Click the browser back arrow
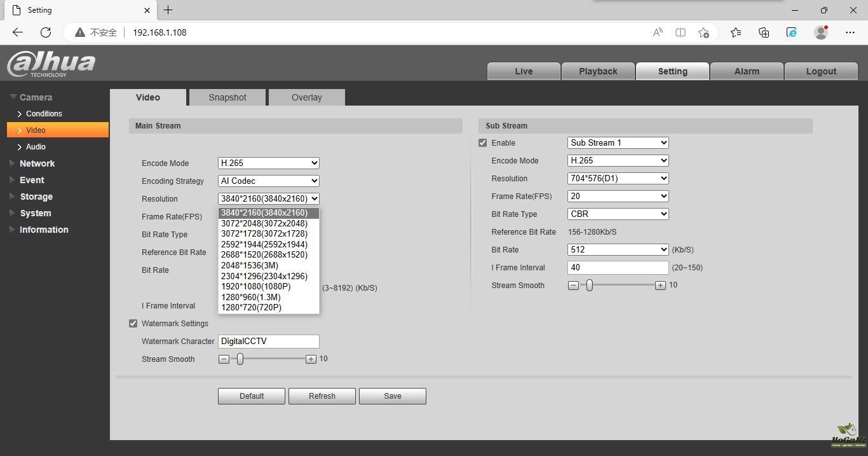Screen dimensions: 868x456 (x=18, y=32)
